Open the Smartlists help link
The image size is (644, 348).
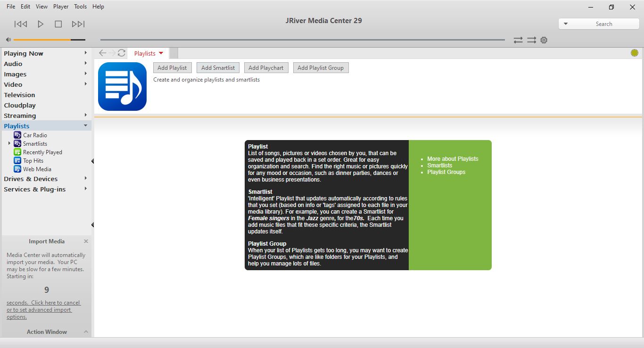tap(439, 166)
